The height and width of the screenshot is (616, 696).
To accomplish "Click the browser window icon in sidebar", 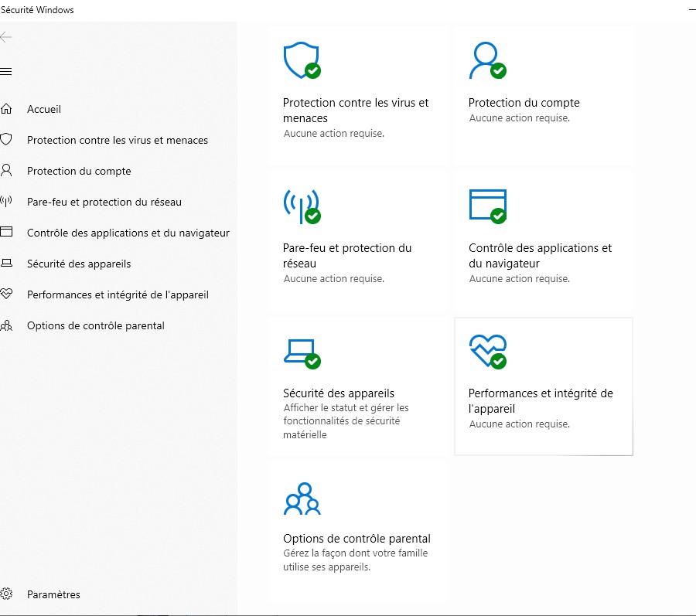I will 6,232.
